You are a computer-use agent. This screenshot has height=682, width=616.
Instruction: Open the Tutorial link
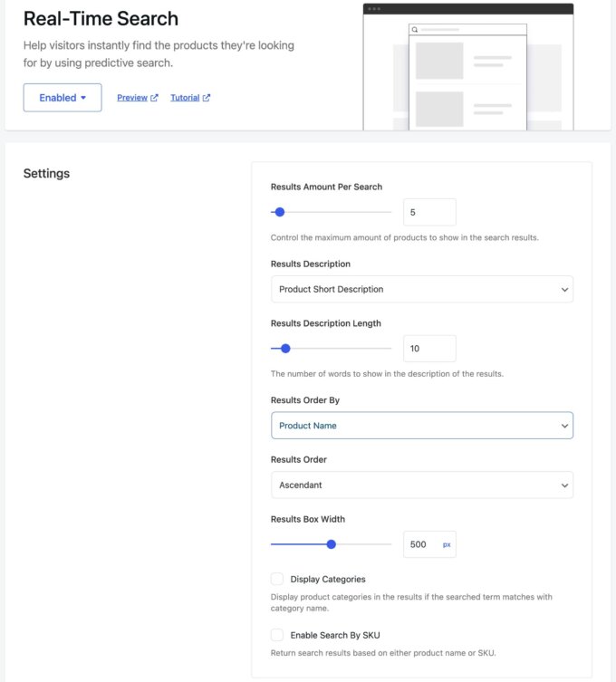click(185, 98)
